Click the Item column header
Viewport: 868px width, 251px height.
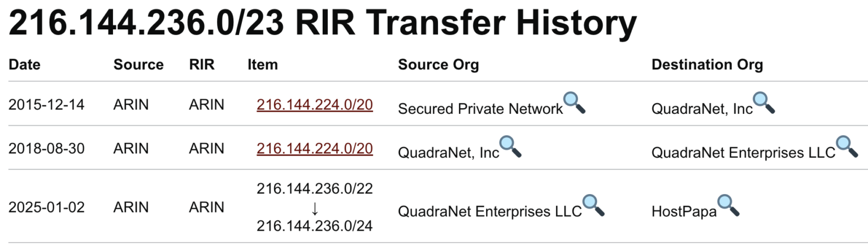(263, 65)
